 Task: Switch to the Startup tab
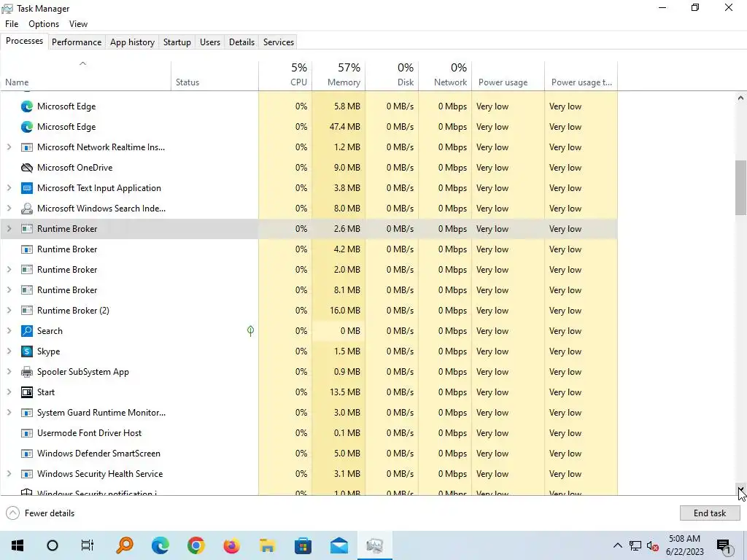177,42
